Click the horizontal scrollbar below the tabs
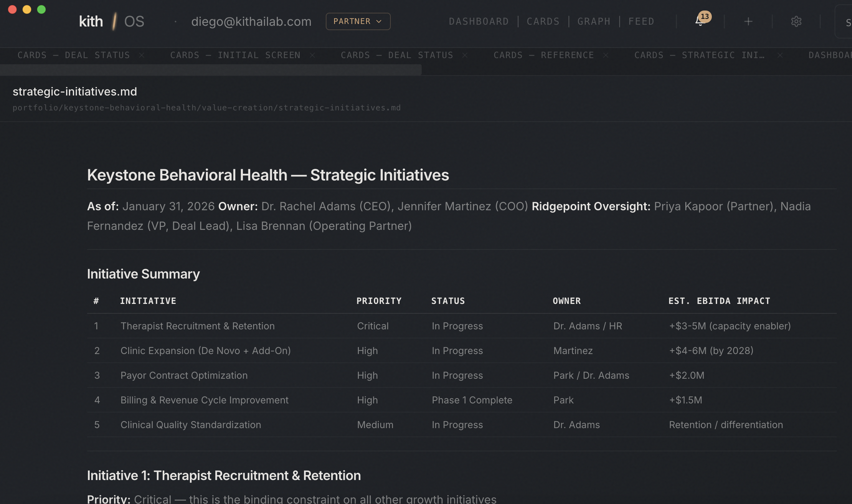This screenshot has height=504, width=852. (211, 70)
